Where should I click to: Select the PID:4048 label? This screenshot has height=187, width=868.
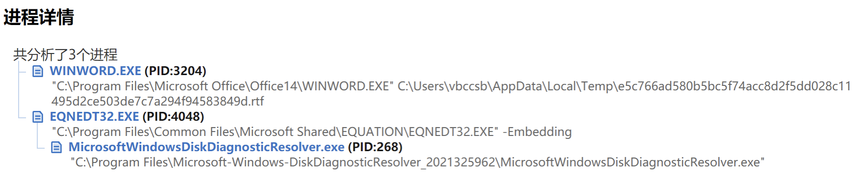[173, 117]
